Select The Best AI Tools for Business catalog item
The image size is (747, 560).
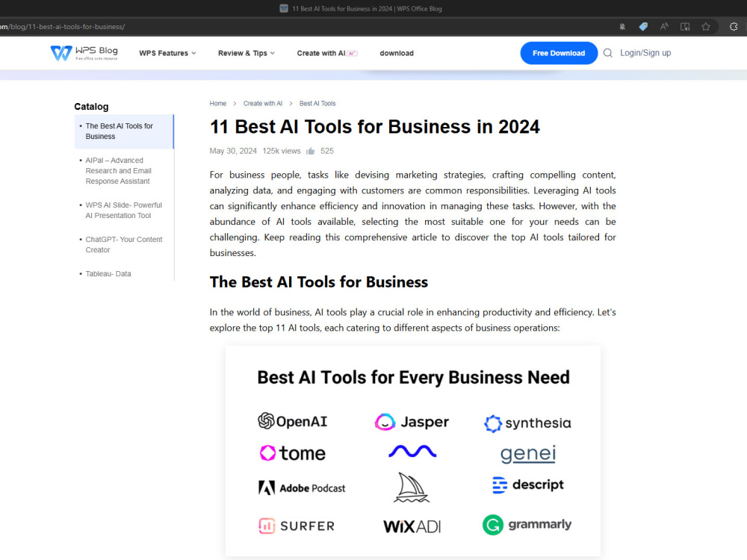pyautogui.click(x=124, y=131)
